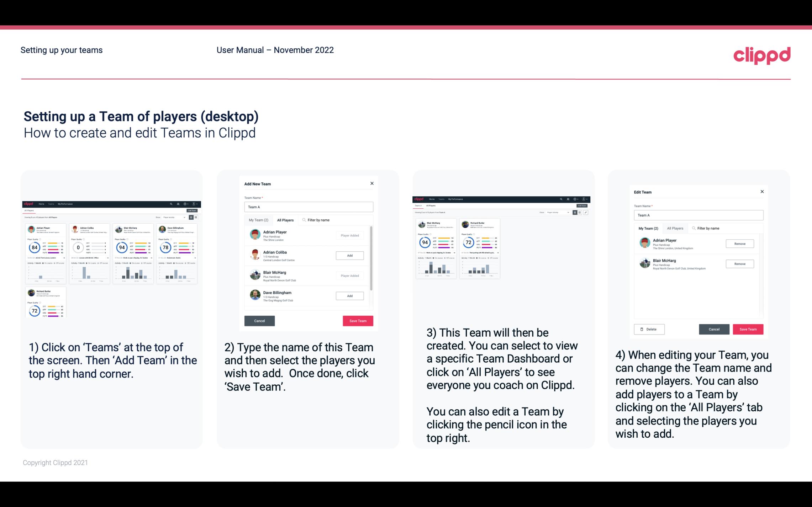
Task: Click the Add button next to Dave Billingham
Action: (349, 295)
